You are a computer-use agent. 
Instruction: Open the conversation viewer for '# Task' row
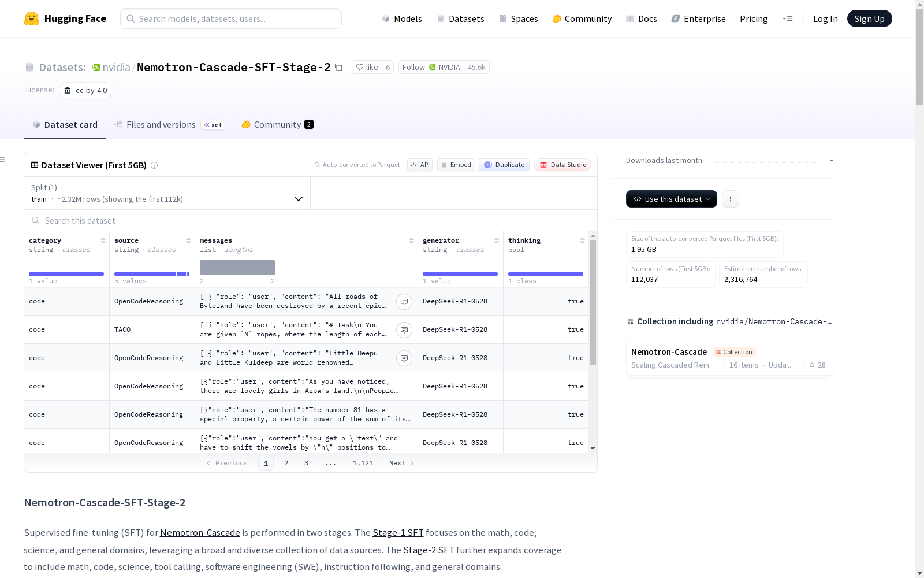click(404, 329)
